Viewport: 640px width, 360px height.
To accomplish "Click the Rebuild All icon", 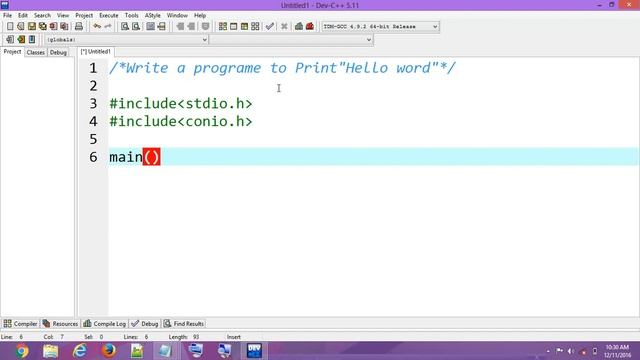I will point(255,27).
